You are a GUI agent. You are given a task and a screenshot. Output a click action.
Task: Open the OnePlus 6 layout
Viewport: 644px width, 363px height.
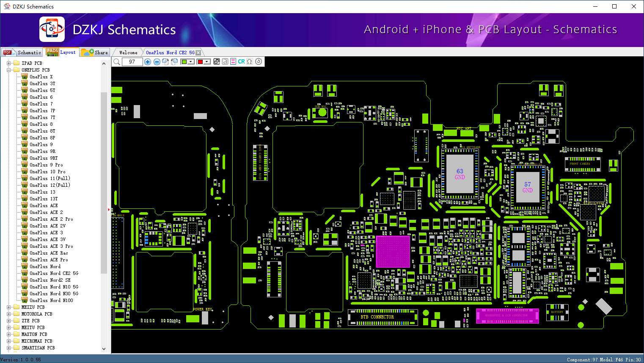(41, 97)
